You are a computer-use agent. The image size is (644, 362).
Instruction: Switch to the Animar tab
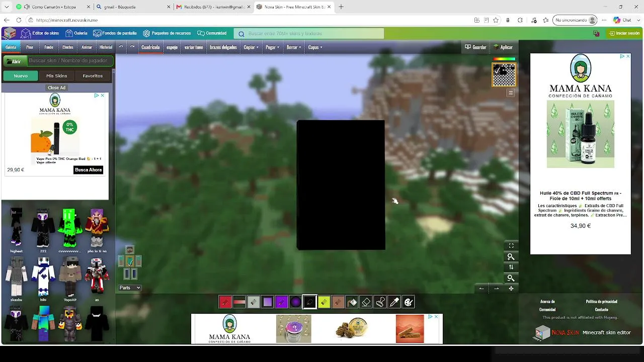[87, 47]
